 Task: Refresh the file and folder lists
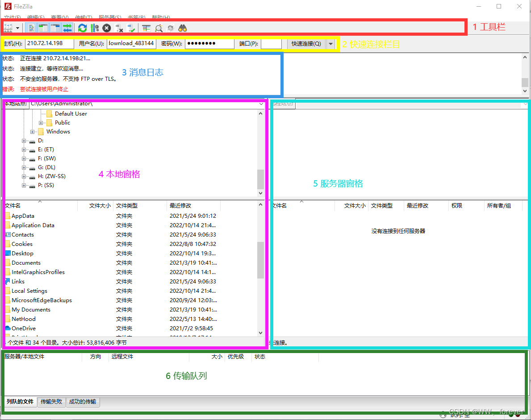(x=82, y=28)
